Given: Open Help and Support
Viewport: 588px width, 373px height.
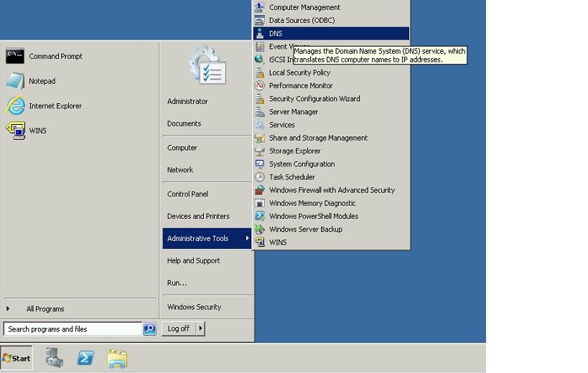Looking at the screenshot, I should [x=194, y=260].
